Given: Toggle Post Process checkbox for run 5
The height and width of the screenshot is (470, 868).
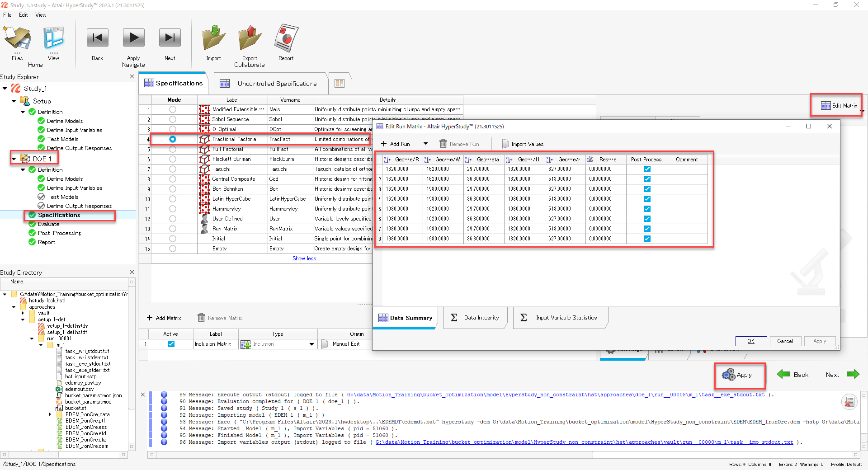Looking at the screenshot, I should [x=647, y=209].
